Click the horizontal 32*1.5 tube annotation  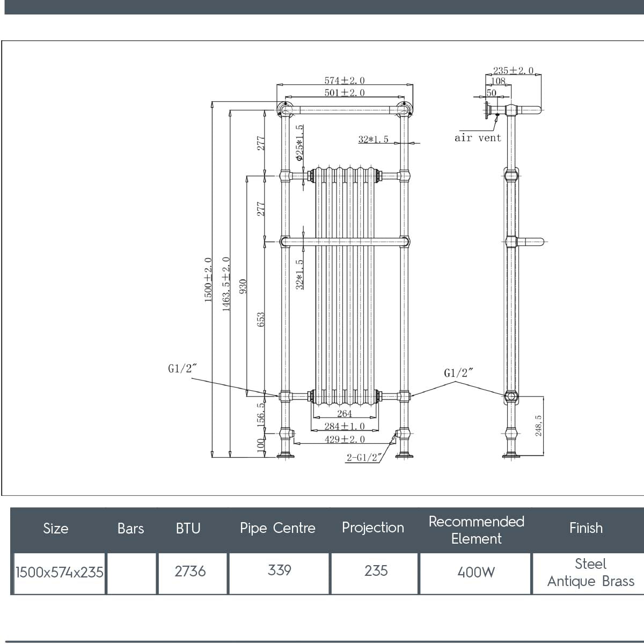tap(374, 140)
